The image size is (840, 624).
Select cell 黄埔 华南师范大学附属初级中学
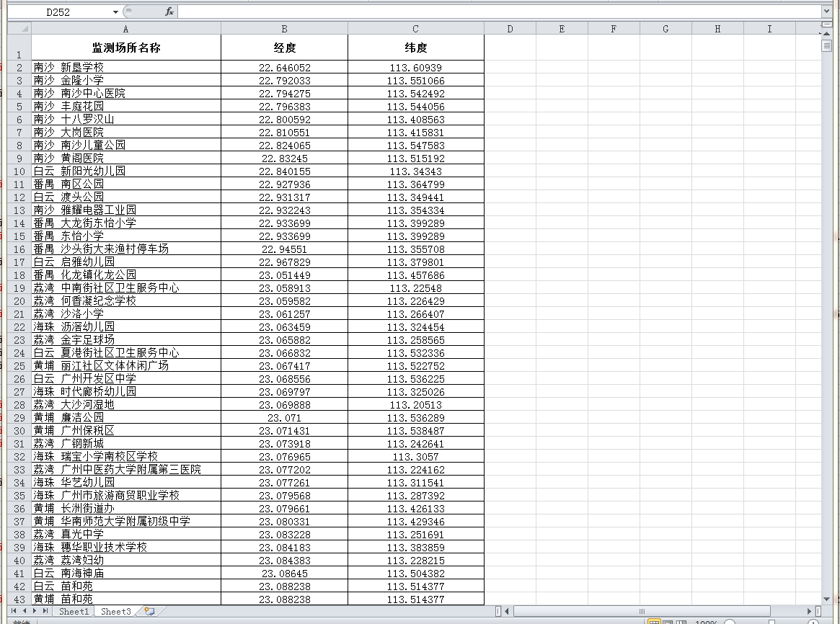(x=126, y=521)
